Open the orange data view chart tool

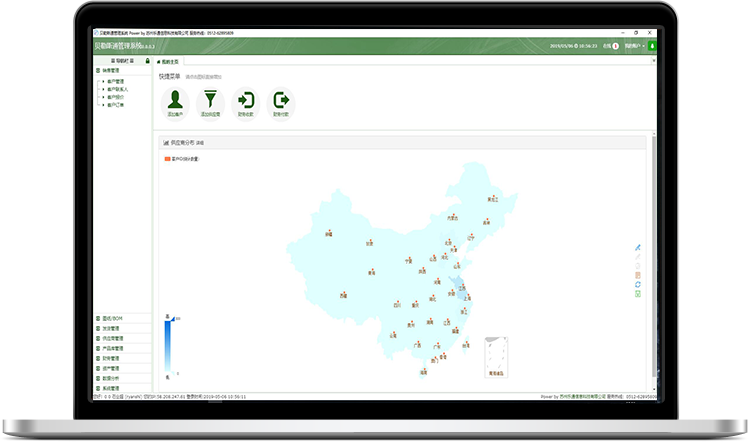click(638, 275)
